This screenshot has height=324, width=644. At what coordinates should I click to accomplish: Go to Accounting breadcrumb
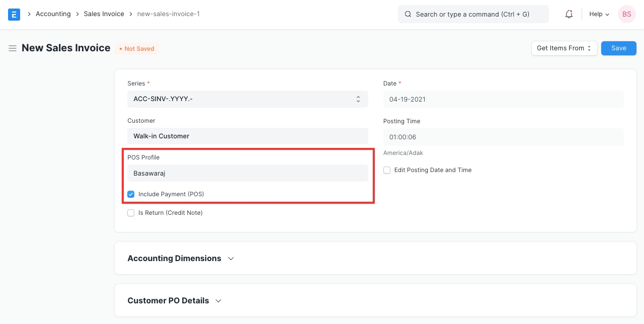[53, 14]
